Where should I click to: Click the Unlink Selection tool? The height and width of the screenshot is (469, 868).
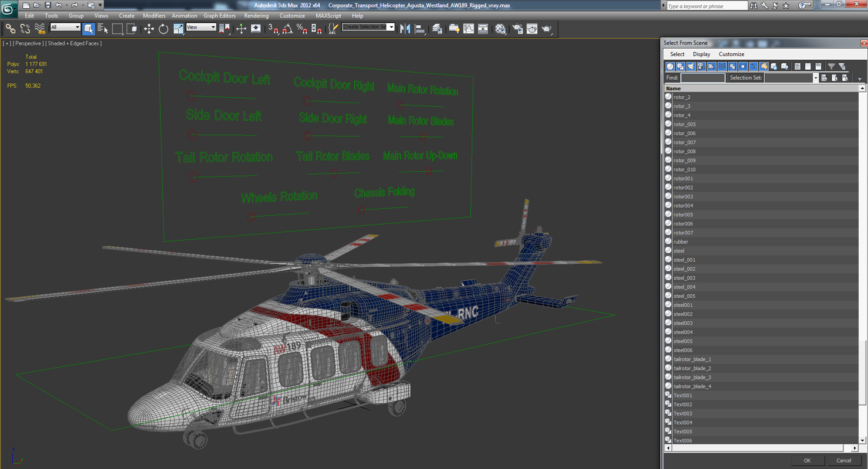point(25,29)
